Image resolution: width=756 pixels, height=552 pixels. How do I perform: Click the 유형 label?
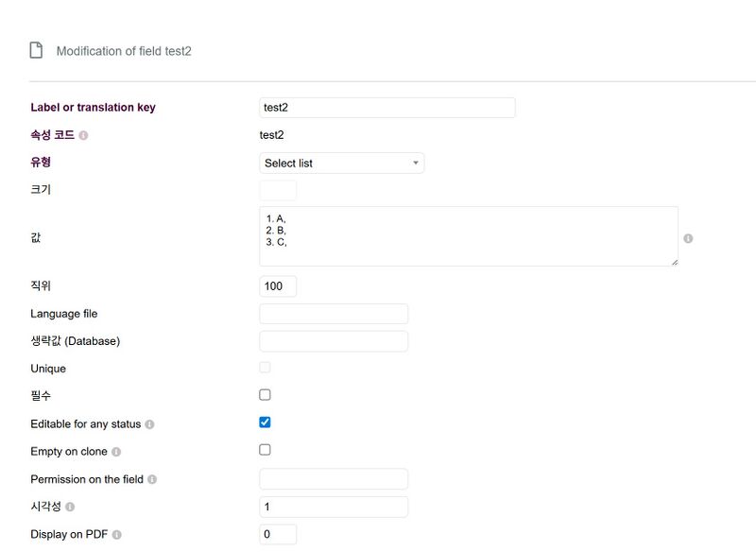coord(41,162)
